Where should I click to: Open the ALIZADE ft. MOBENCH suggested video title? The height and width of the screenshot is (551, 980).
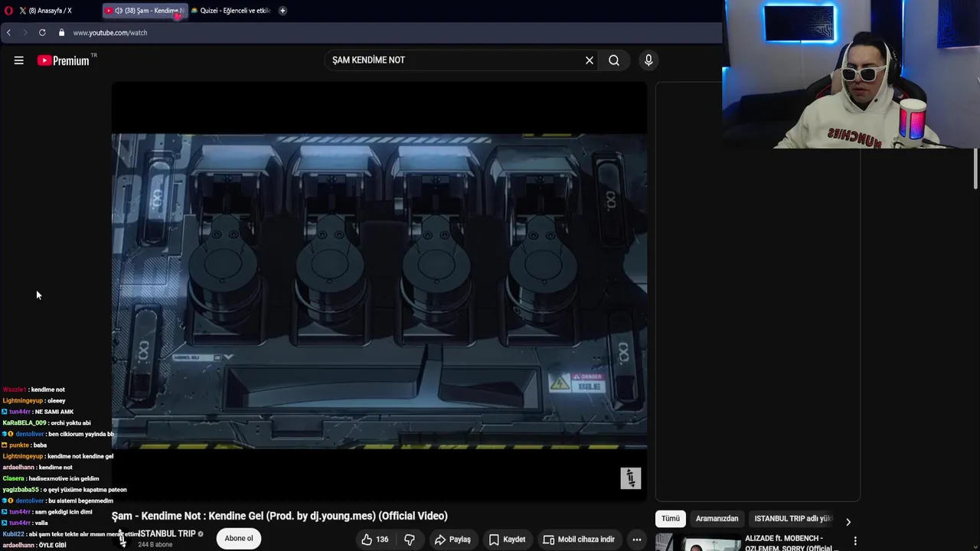click(x=790, y=543)
